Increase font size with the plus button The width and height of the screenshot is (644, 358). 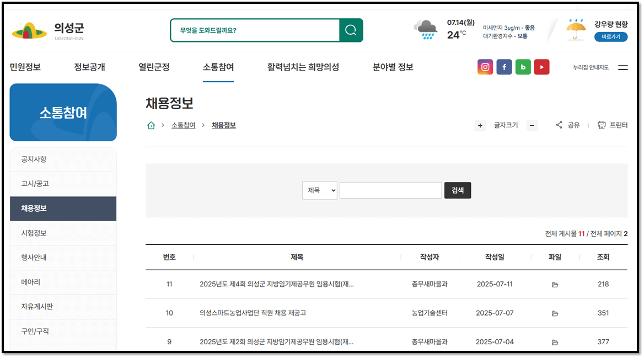click(480, 125)
